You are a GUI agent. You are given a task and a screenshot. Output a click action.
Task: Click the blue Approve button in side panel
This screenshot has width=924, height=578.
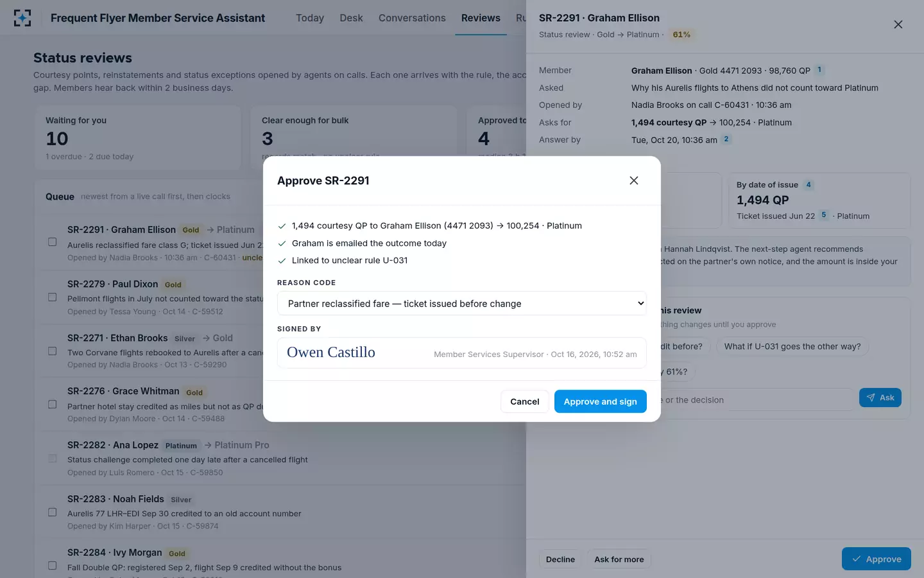tap(877, 559)
